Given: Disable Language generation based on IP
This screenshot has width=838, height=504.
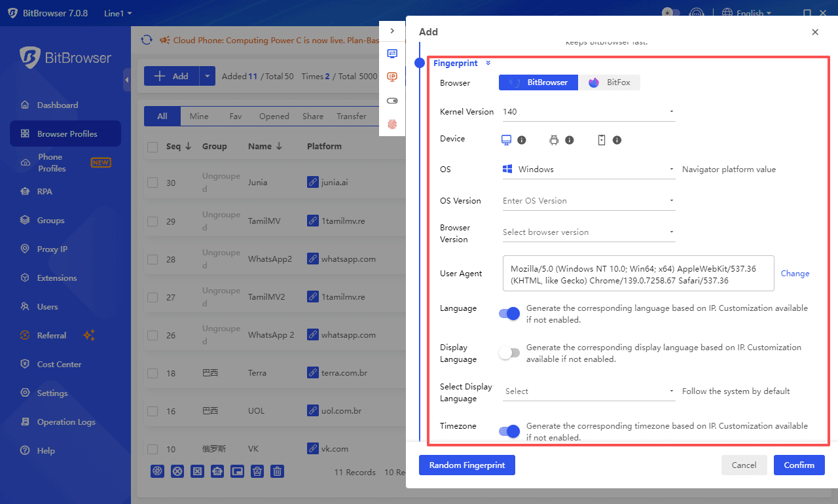Looking at the screenshot, I should [509, 314].
